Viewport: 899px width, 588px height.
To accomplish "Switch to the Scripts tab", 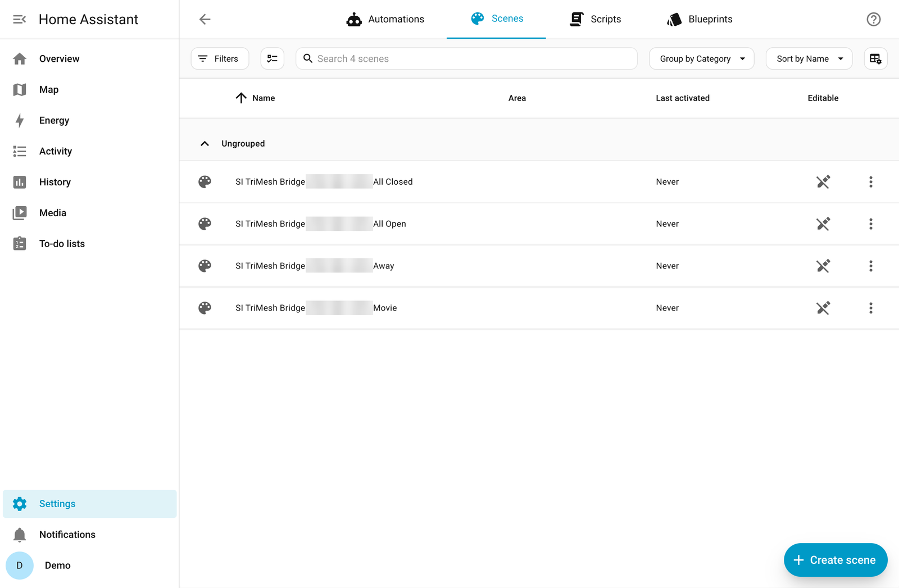I will click(595, 19).
